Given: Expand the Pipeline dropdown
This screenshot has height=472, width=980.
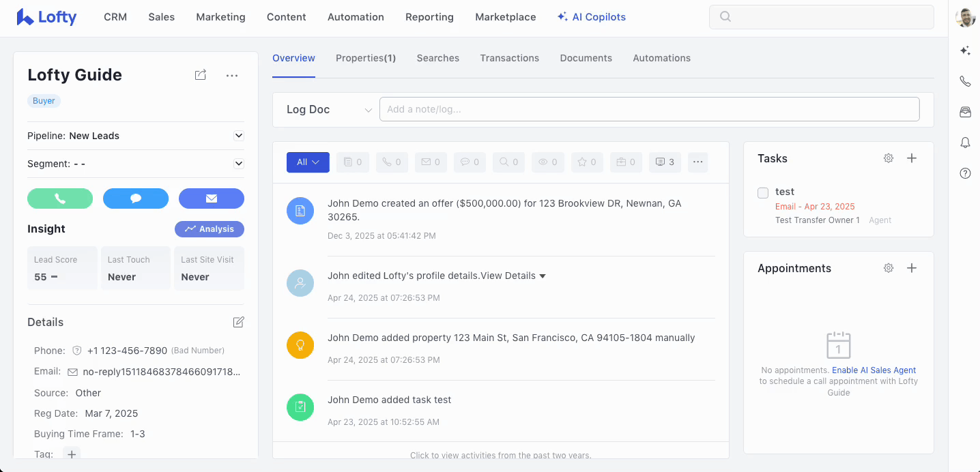Looking at the screenshot, I should [x=239, y=136].
